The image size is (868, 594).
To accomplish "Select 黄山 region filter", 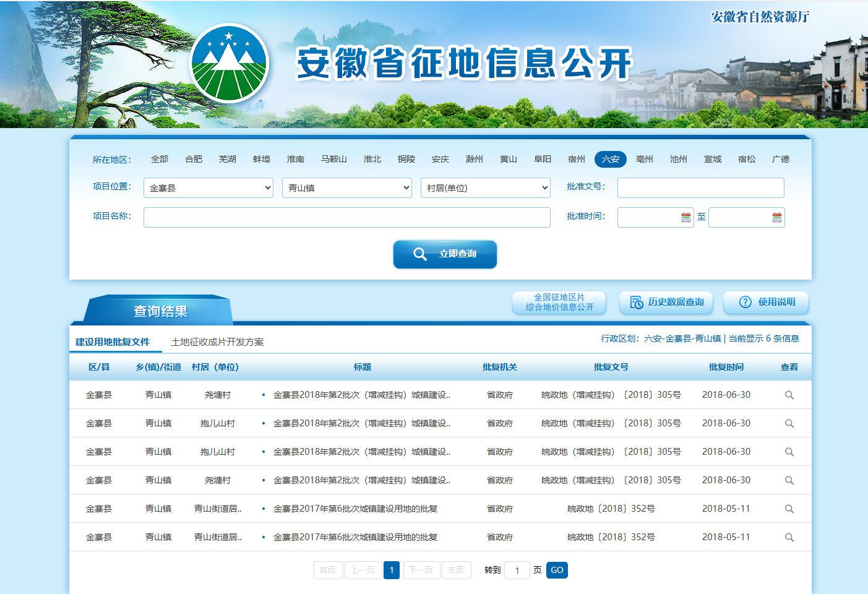I will 508,159.
